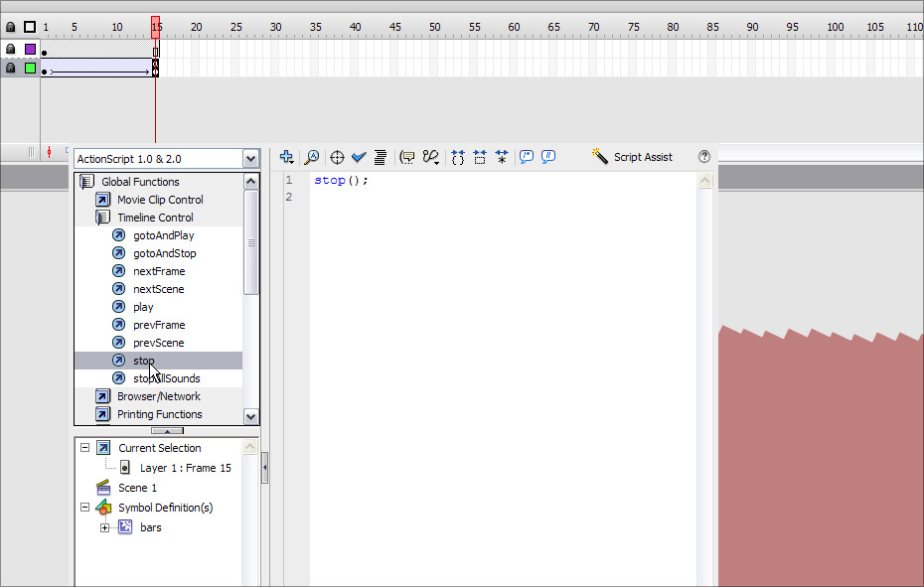Click the Apply block comment icon
Image resolution: width=924 pixels, height=587 pixels.
click(x=527, y=157)
